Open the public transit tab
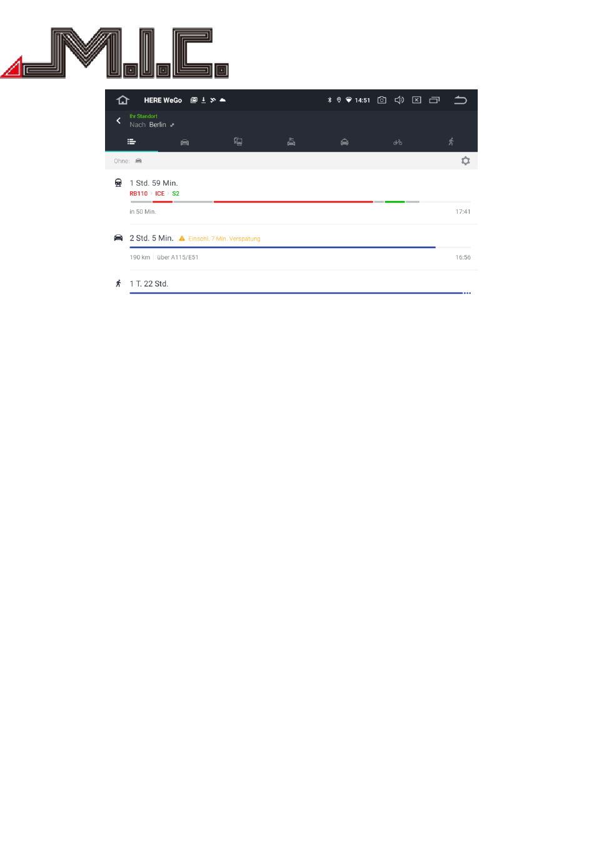Viewport: 594px width, 868px height. pos(238,142)
